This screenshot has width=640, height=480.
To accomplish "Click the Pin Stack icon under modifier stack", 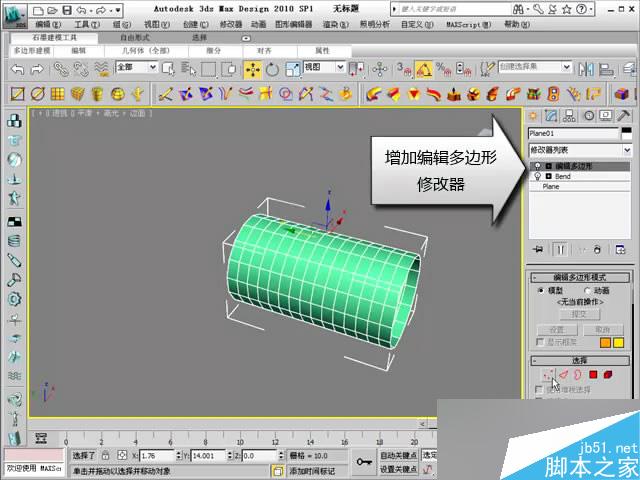I will click(538, 249).
